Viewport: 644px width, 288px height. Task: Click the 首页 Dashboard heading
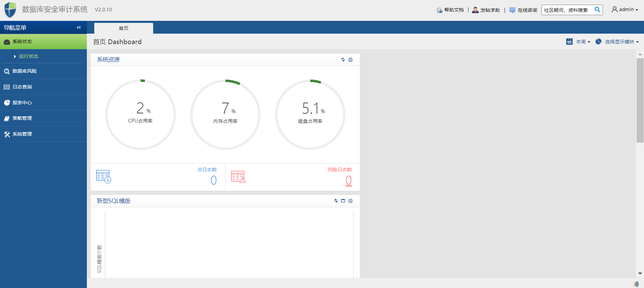pos(117,42)
